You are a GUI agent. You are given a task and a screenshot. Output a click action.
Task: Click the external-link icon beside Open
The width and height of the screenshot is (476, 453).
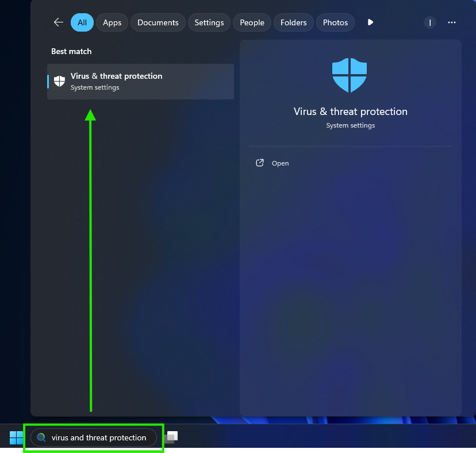pos(259,163)
